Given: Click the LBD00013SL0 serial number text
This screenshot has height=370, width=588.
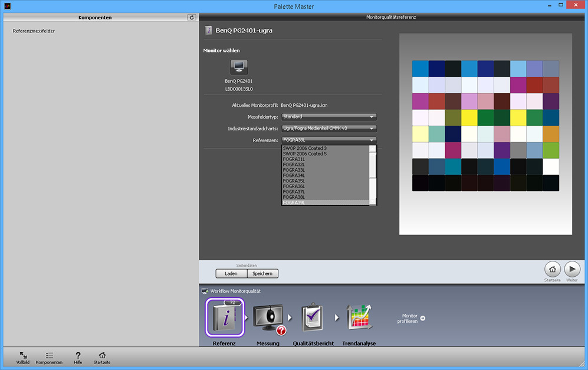Looking at the screenshot, I should (239, 89).
